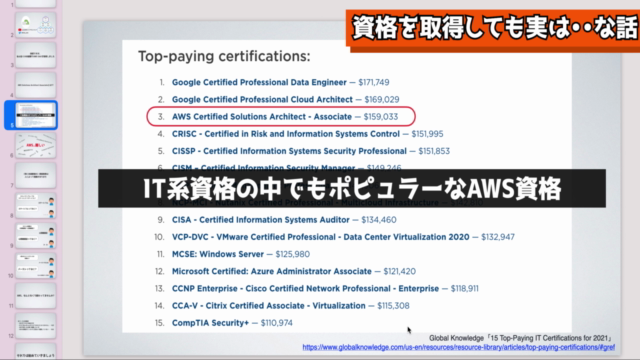Select slide 3 thumbnail in the navigator
Image resolution: width=640 pixels, height=360 pixels.
pos(36,55)
